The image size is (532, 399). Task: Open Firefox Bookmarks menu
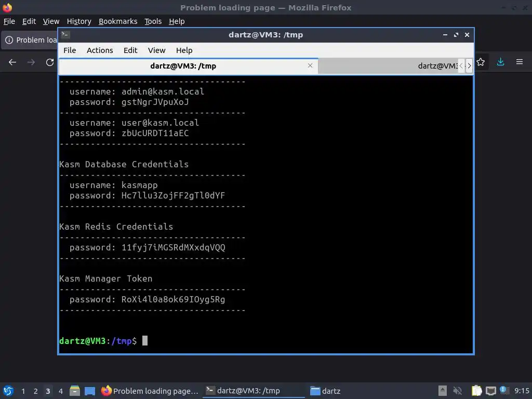click(x=118, y=21)
